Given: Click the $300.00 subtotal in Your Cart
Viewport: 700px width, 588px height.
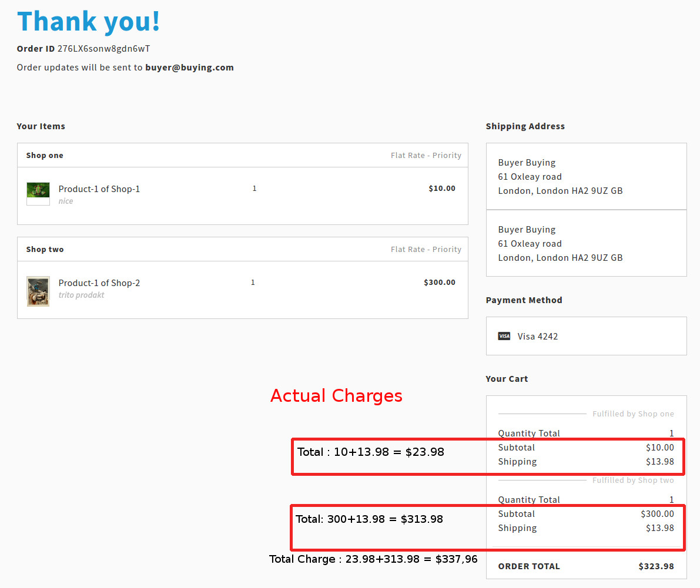Looking at the screenshot, I should 657,514.
